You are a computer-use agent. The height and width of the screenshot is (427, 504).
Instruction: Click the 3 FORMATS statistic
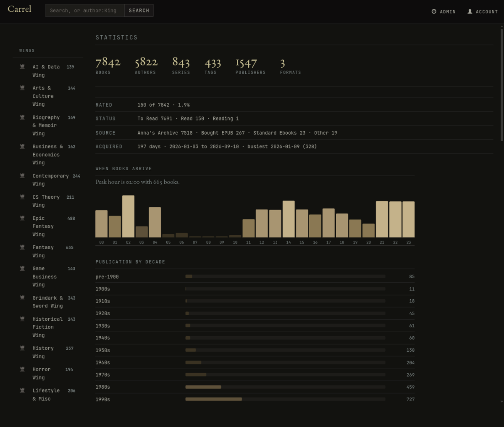pos(290,66)
